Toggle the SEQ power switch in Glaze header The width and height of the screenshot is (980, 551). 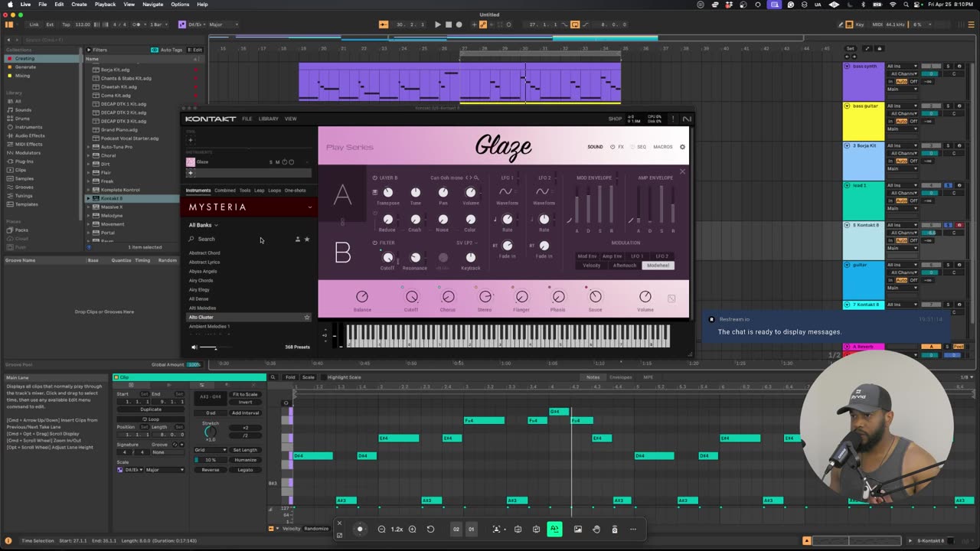pos(633,147)
